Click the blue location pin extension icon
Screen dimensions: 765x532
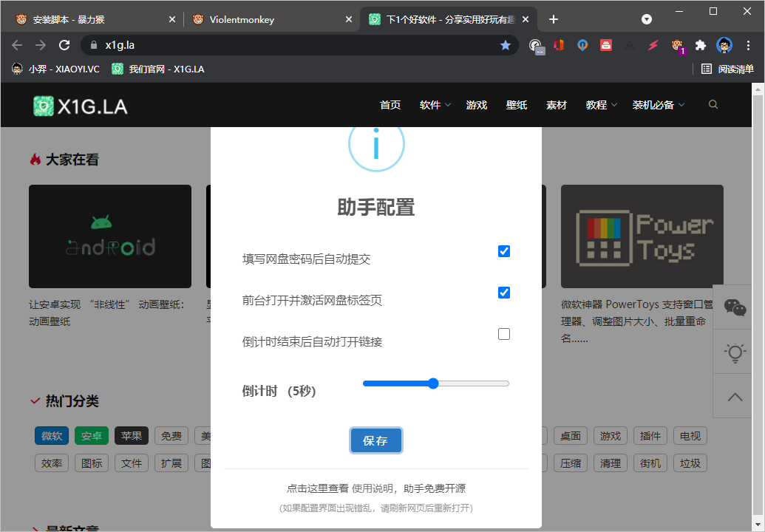[582, 45]
